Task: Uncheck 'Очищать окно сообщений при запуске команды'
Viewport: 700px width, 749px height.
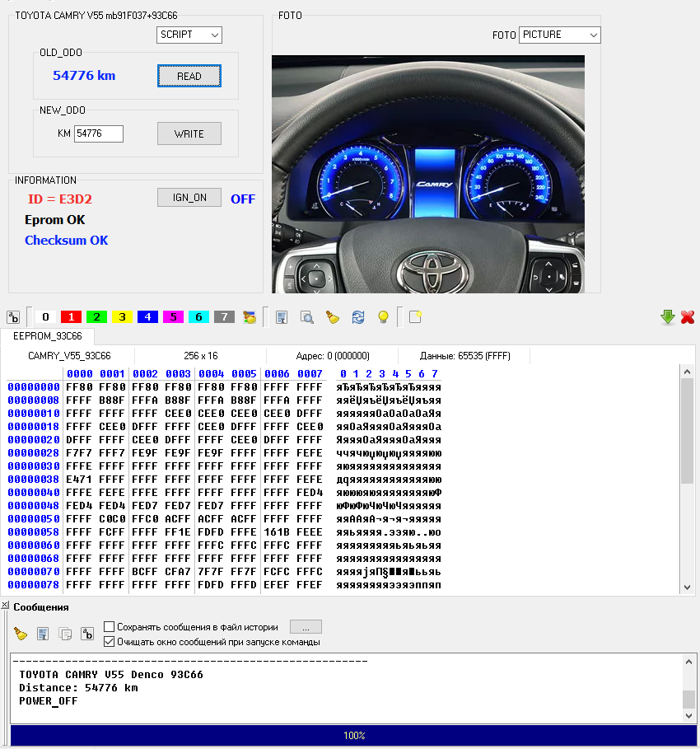Action: 110,642
